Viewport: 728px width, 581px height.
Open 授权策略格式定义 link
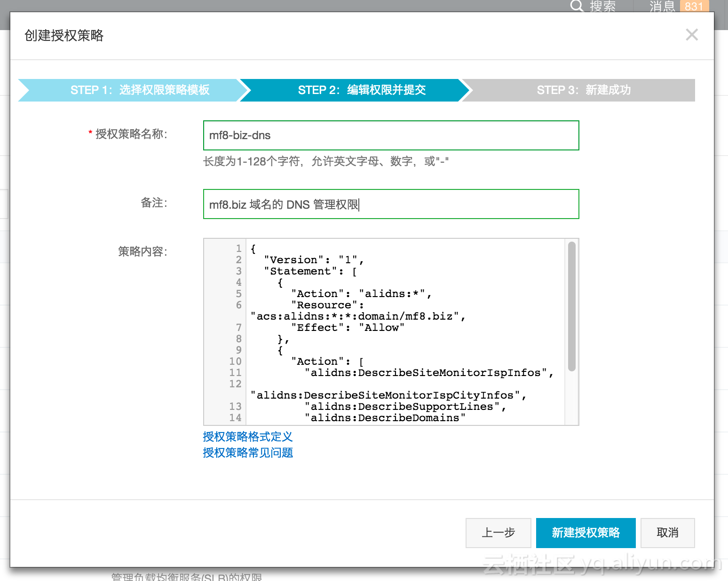pyautogui.click(x=248, y=437)
